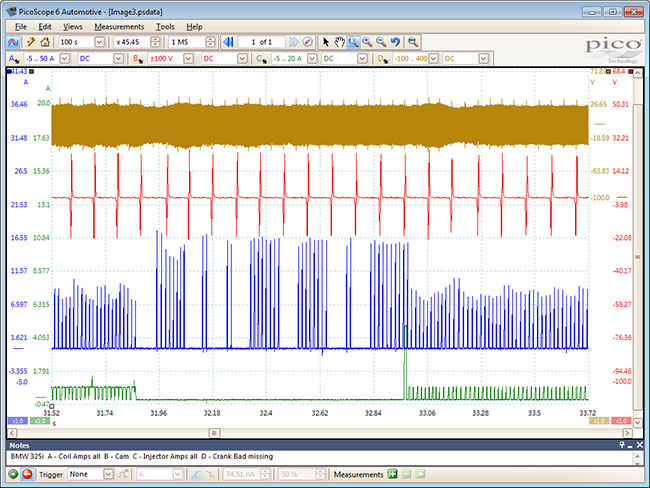Adjust the x45.45 zoom factor spinner
Viewport: 650px width, 488px height.
pyautogui.click(x=155, y=42)
